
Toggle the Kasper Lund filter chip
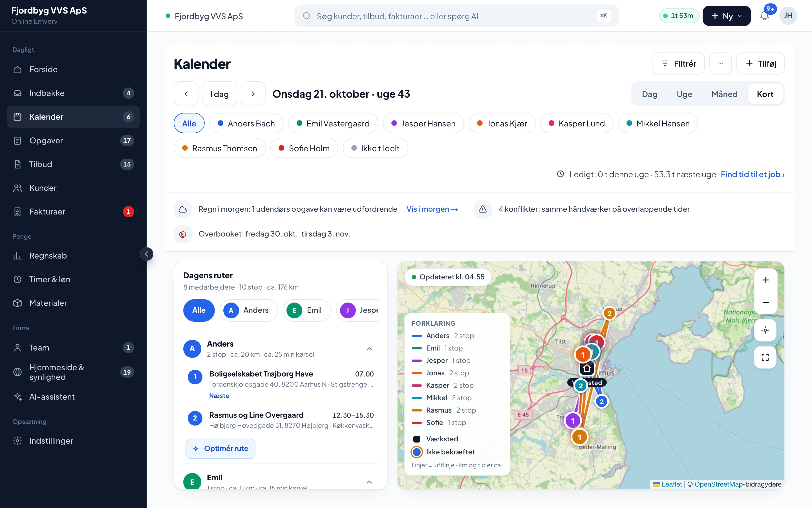click(577, 123)
